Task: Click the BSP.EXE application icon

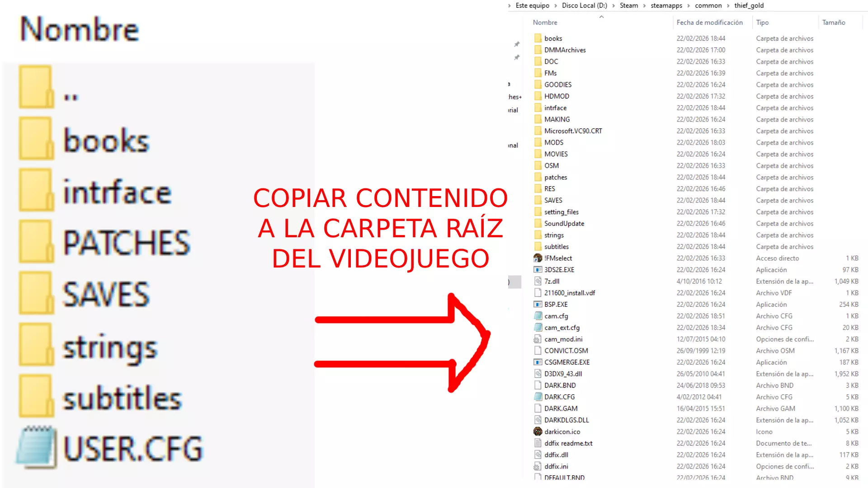Action: click(x=538, y=305)
